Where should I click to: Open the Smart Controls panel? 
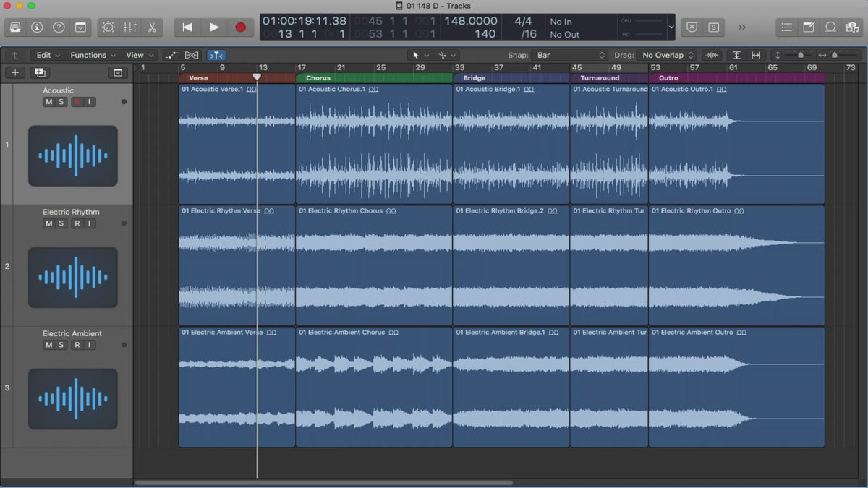point(108,27)
